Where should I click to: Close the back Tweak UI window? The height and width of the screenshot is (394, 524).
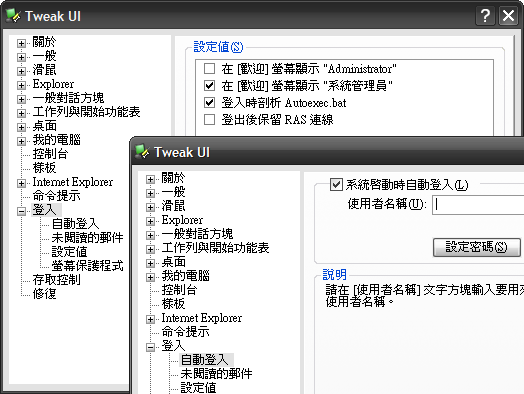point(508,16)
